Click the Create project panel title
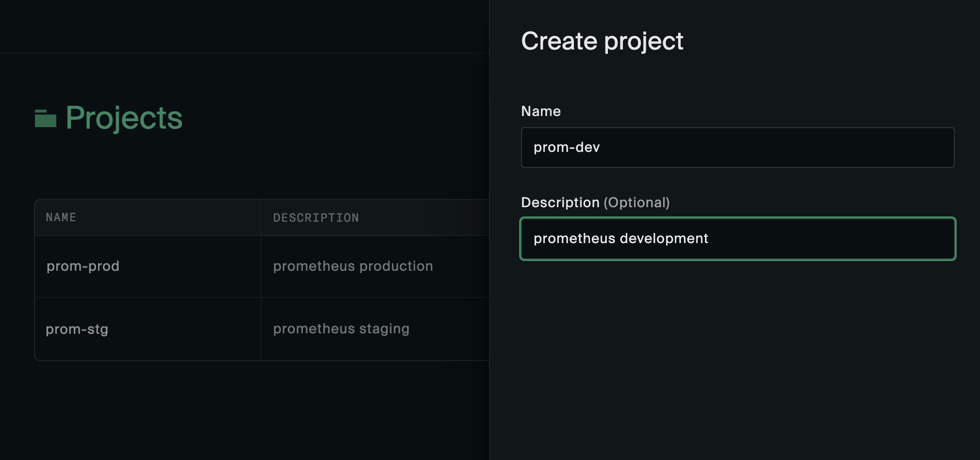This screenshot has height=460, width=980. [x=602, y=41]
